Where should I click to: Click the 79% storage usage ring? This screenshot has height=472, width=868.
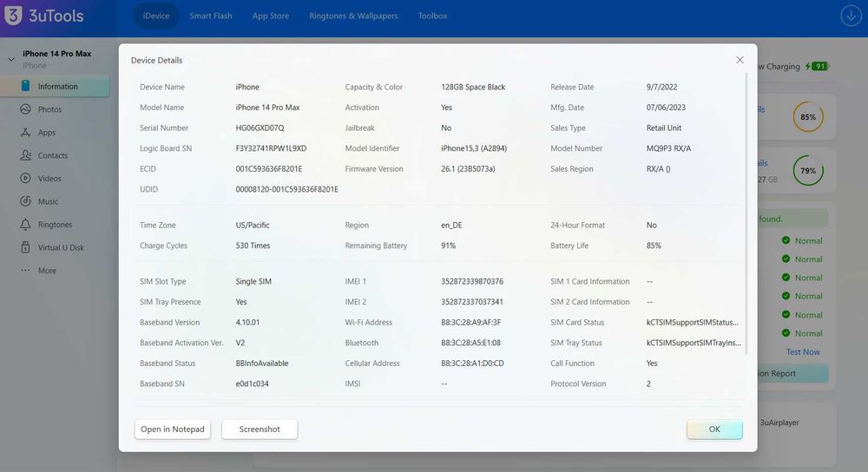(x=808, y=170)
